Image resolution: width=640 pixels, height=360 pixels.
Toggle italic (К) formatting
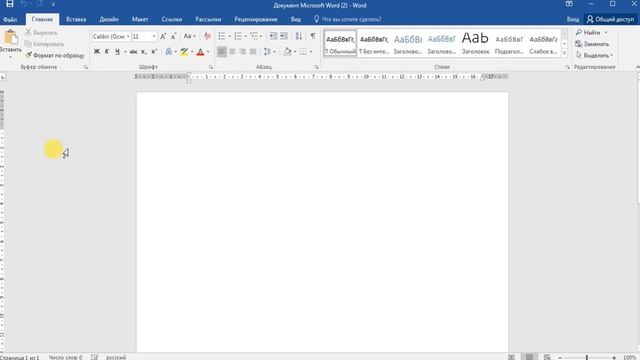tap(107, 51)
